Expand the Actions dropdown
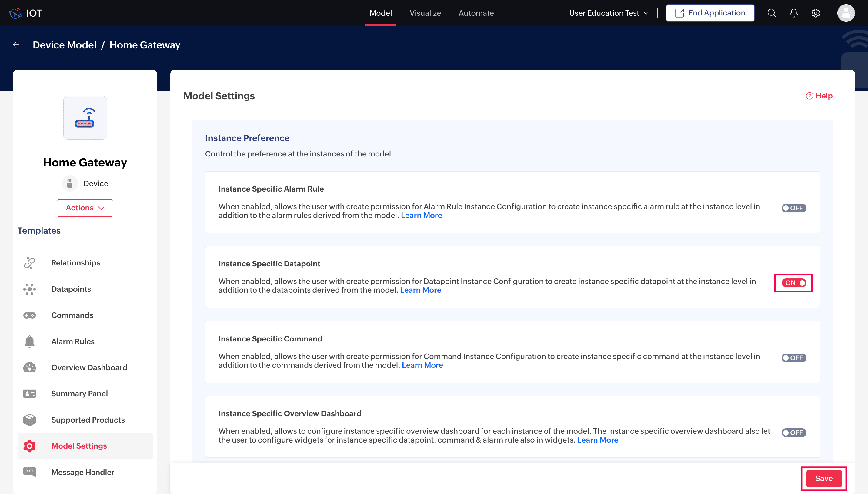 [x=85, y=208]
